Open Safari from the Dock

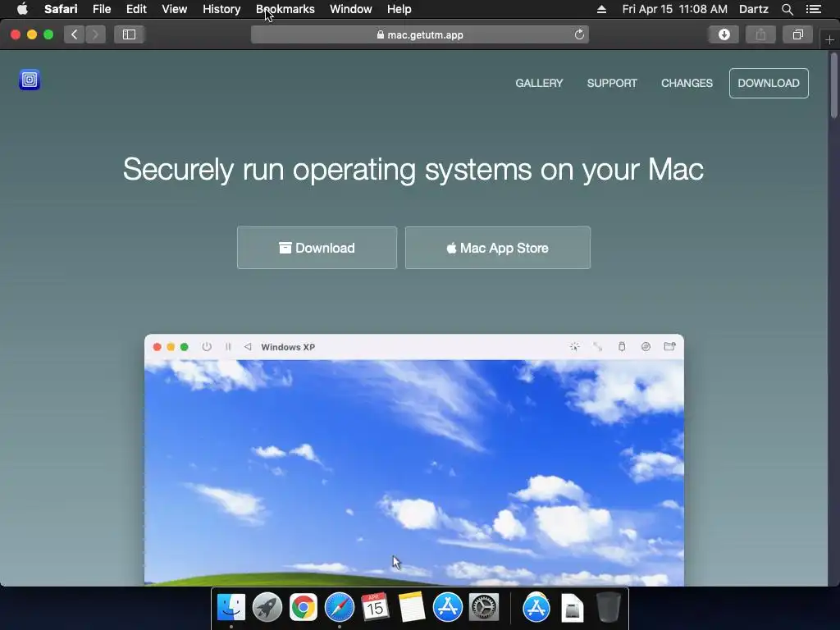[x=339, y=607]
